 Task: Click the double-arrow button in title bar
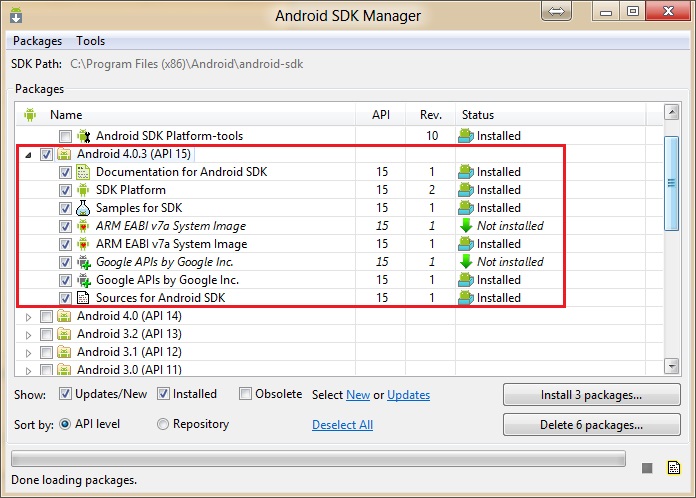click(556, 12)
